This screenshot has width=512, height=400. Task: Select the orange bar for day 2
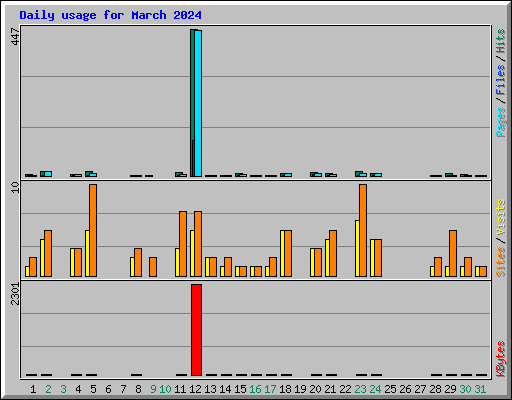coord(48,253)
